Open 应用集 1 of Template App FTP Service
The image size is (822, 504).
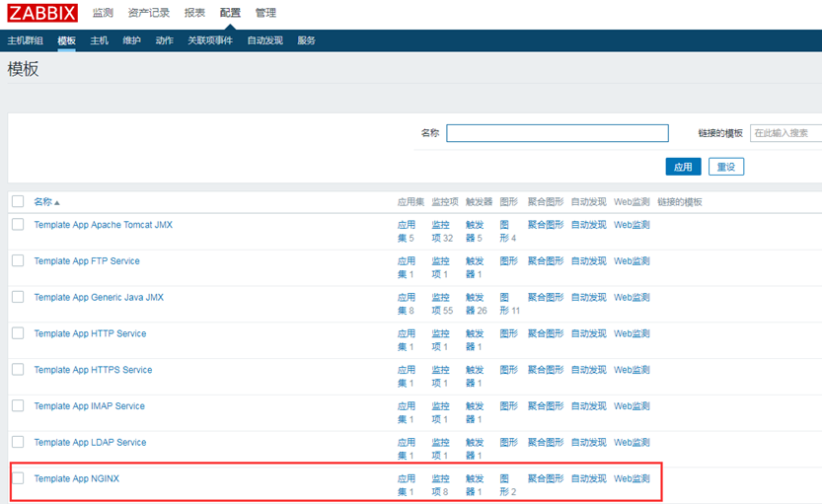point(407,267)
